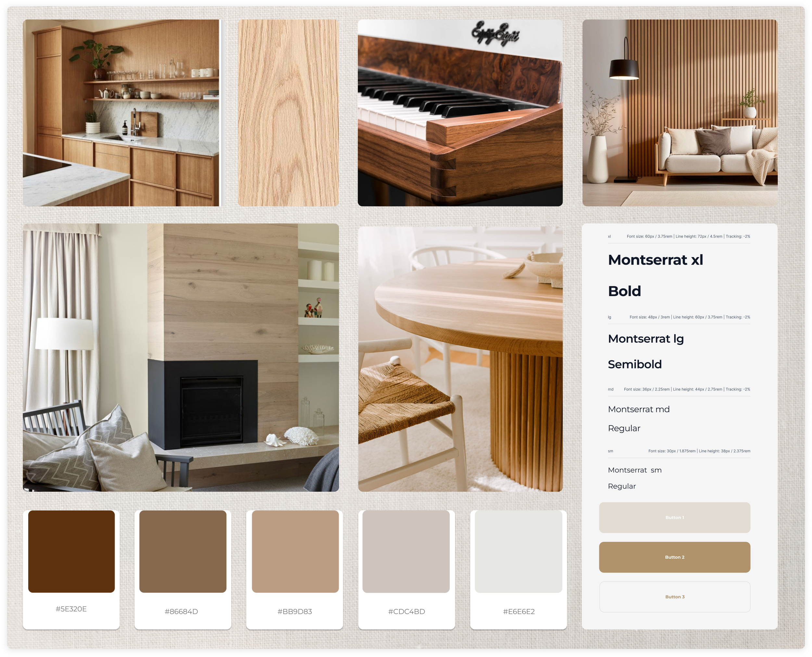Open the fireplace with oak panel photo
The image size is (812, 657).
(x=181, y=357)
